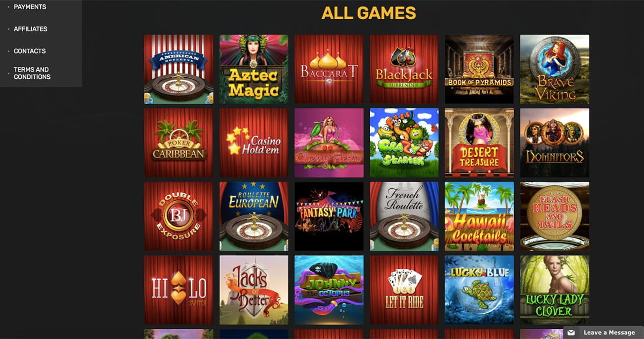Open the Hawaii Cocktails slot
Viewport: 644px width, 339px height.
click(x=479, y=216)
